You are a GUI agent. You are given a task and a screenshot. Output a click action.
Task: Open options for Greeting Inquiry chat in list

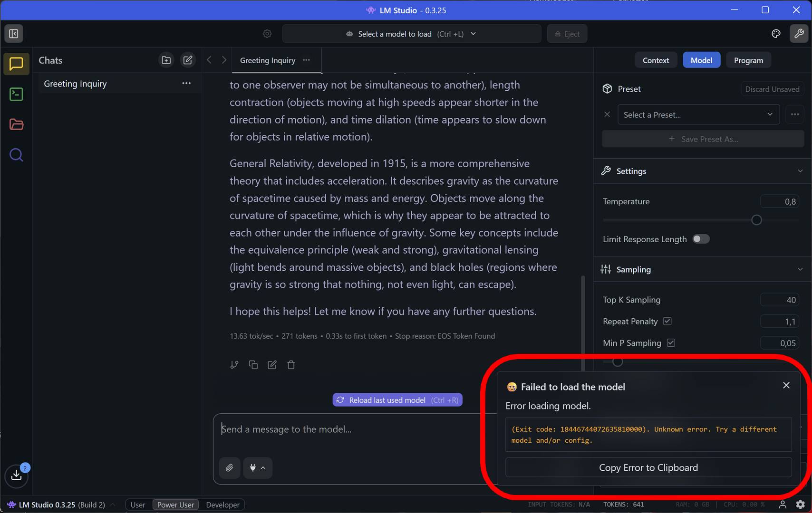(x=186, y=84)
